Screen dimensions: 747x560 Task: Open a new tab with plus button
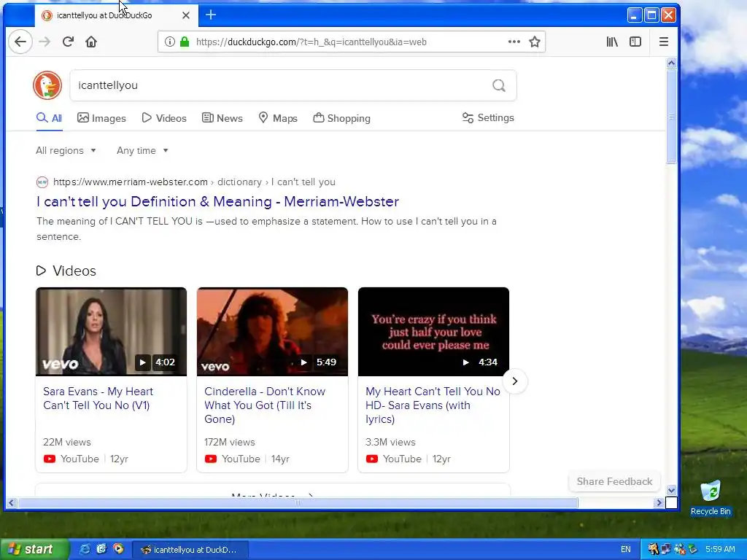click(x=211, y=15)
